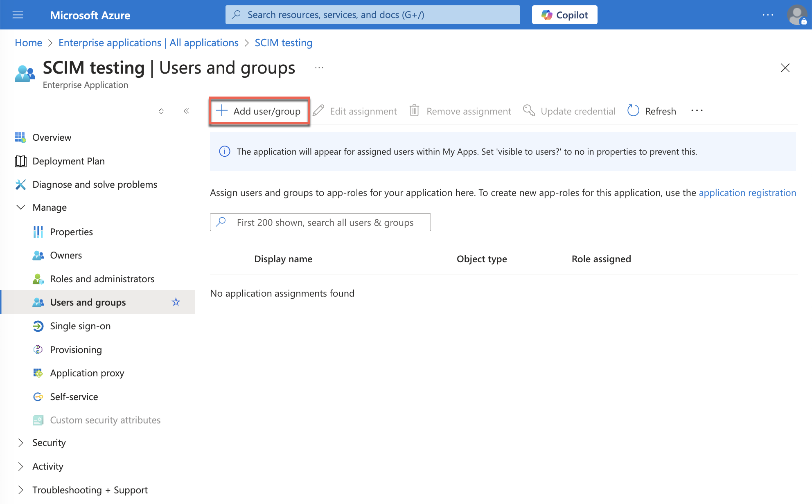This screenshot has height=504, width=812.
Task: Select Diagnose and solve problems
Action: (x=95, y=184)
